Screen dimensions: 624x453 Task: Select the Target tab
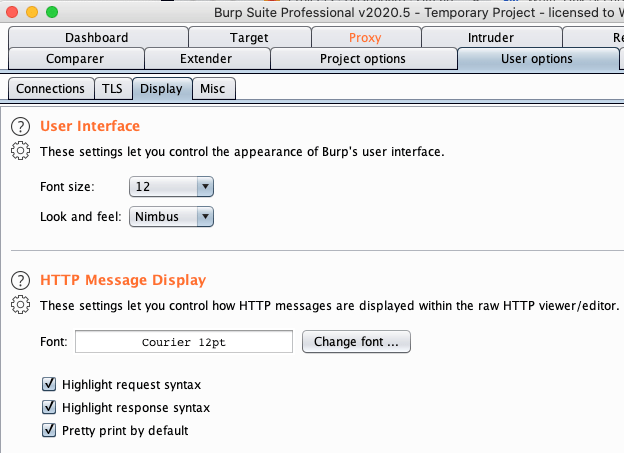[248, 38]
